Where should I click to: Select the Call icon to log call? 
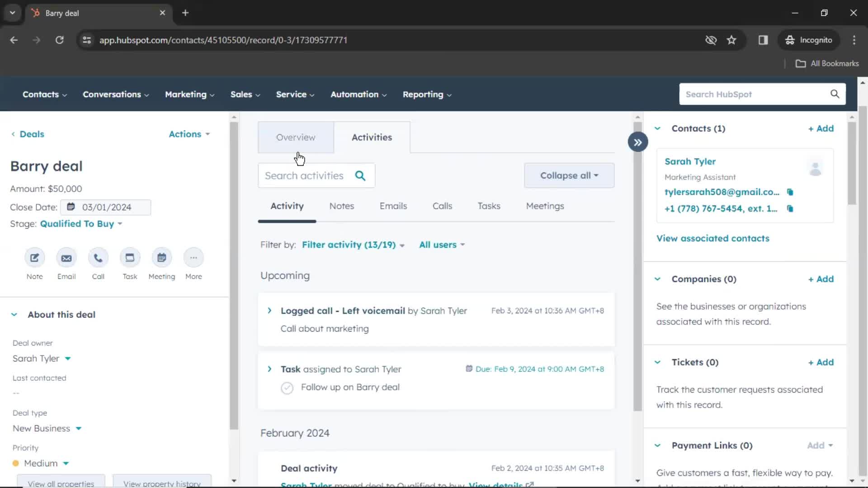98,258
